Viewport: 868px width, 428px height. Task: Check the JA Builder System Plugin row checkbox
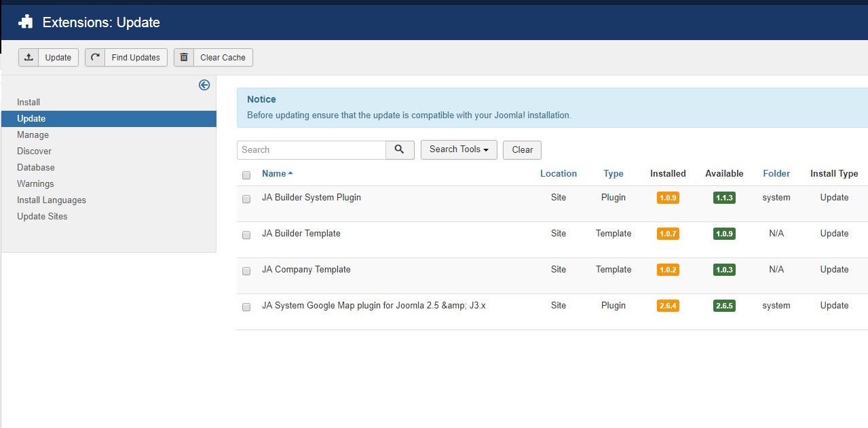click(x=246, y=199)
